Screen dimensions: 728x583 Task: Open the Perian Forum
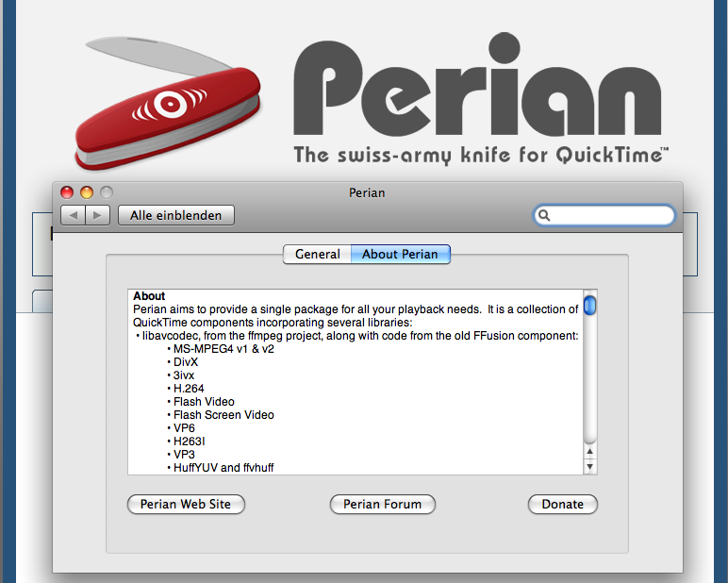coord(383,504)
